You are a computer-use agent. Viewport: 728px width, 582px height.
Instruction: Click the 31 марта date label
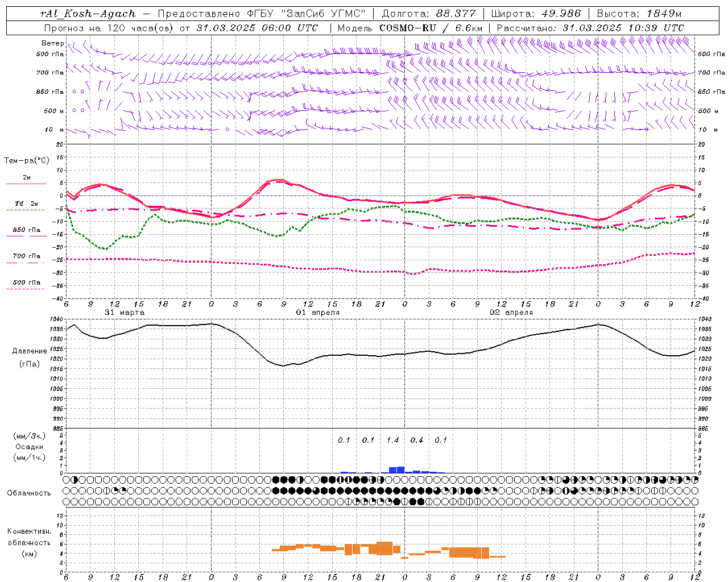125,313
